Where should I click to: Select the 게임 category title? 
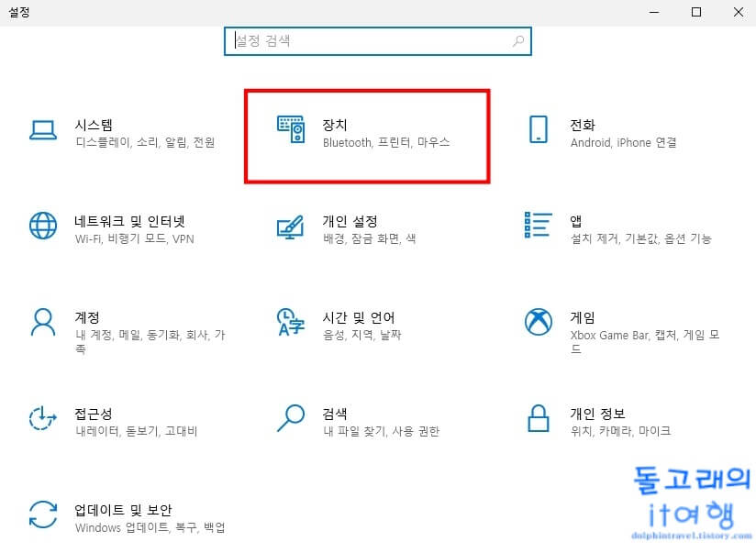coord(583,317)
